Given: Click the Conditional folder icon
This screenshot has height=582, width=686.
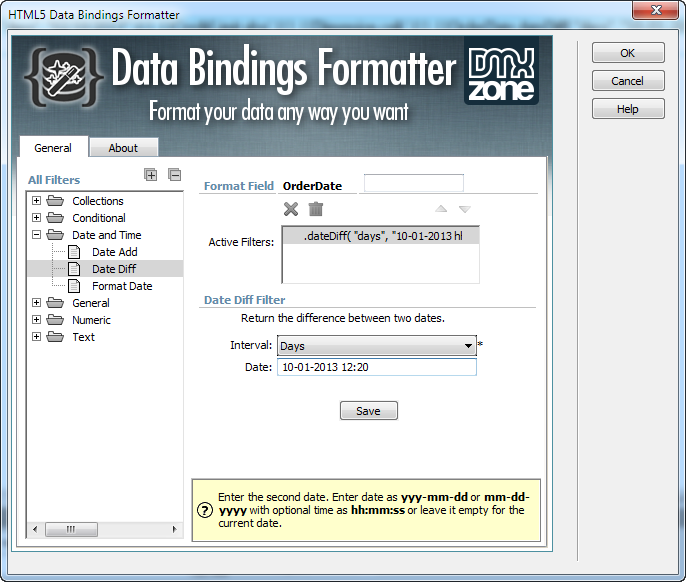Looking at the screenshot, I should 55,218.
